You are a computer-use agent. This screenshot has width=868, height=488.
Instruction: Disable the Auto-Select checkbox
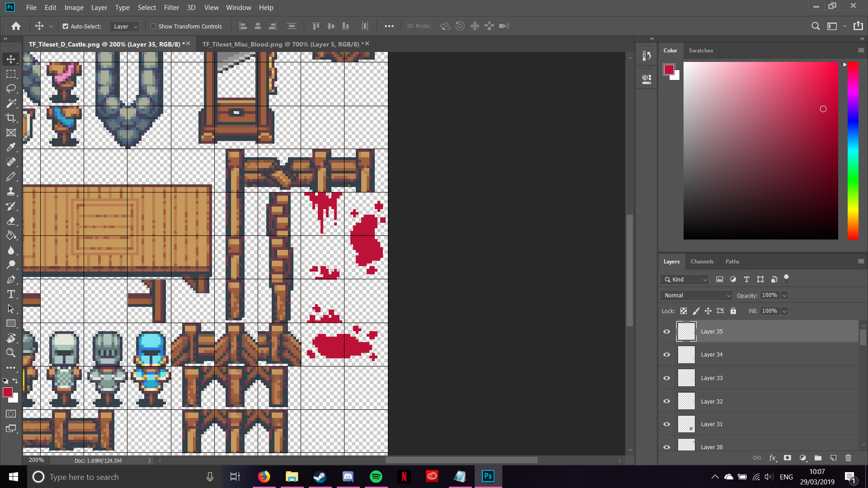(x=66, y=26)
